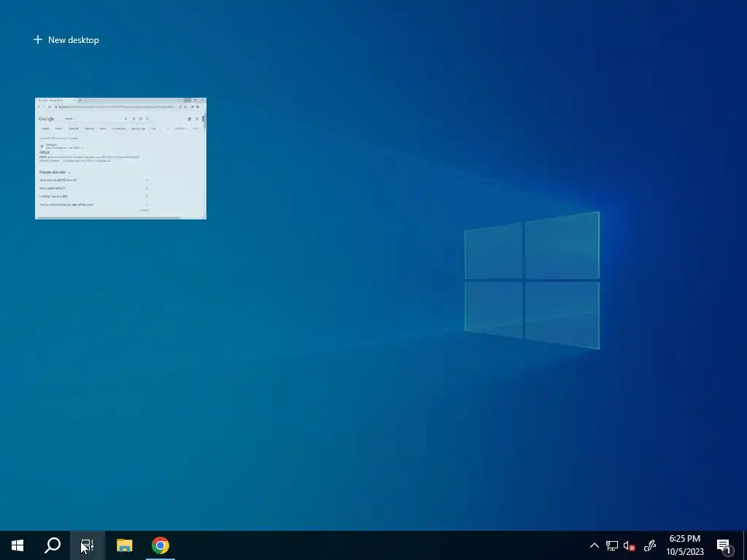747x560 pixels.
Task: Select the Google Chrome window thumbnail
Action: pyautogui.click(x=120, y=158)
